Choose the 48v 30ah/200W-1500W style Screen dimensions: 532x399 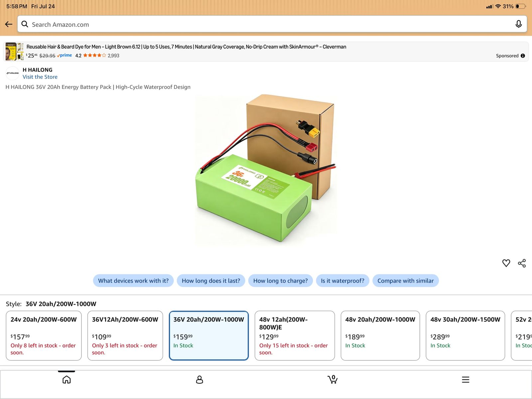click(x=465, y=335)
